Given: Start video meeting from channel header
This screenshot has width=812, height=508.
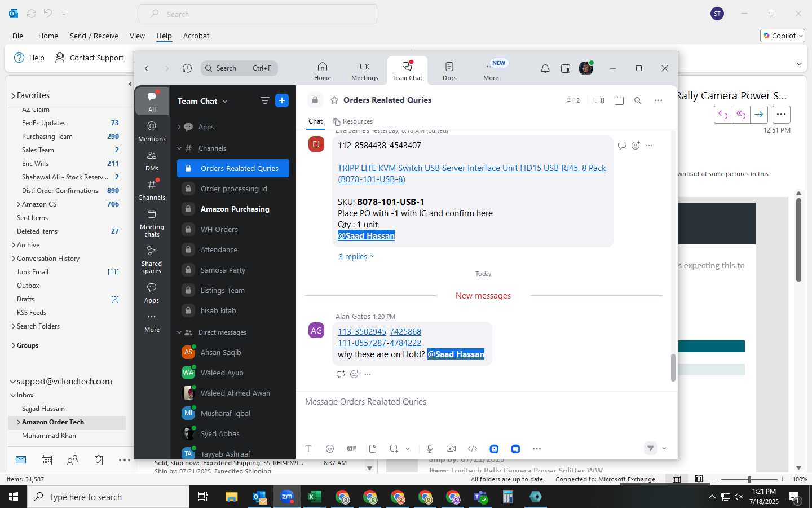Looking at the screenshot, I should tap(599, 100).
